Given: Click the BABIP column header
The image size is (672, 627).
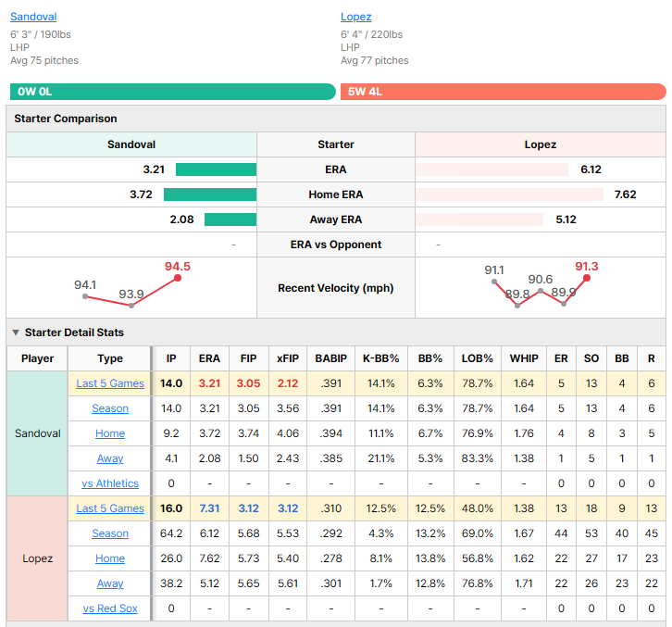Looking at the screenshot, I should tap(330, 358).
